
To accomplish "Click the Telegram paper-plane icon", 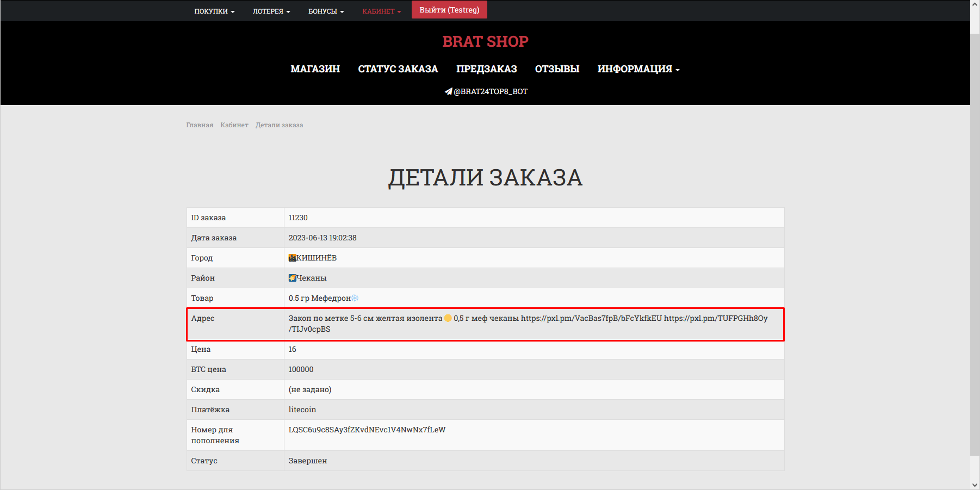I will pos(448,91).
